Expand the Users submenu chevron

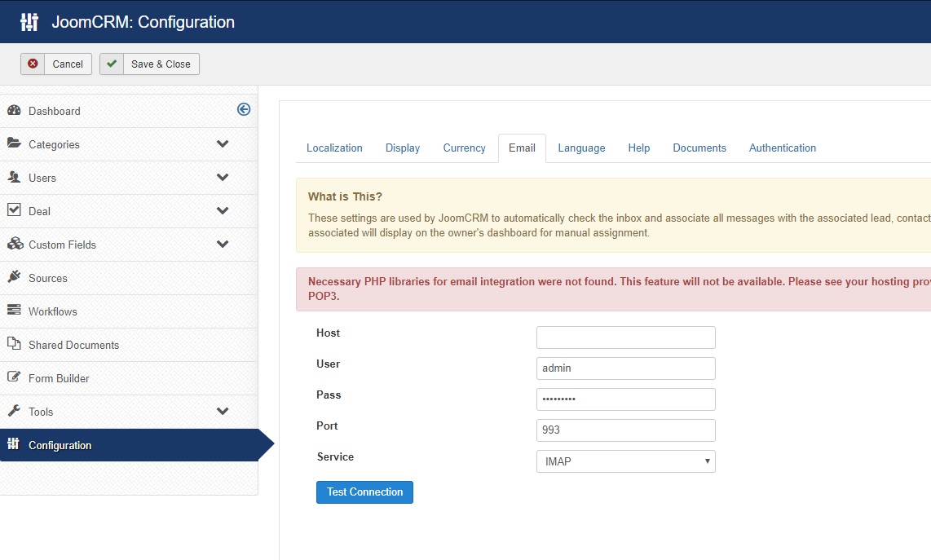(223, 177)
